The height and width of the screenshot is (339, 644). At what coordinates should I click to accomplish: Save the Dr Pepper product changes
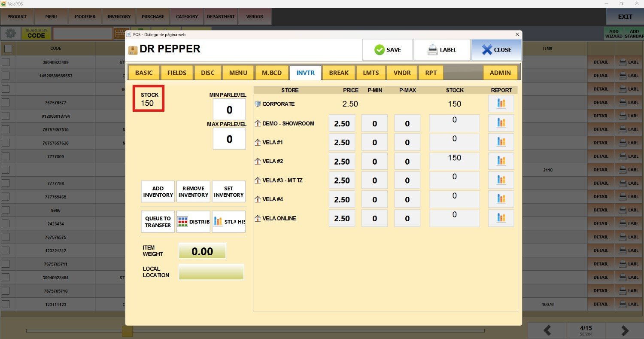coord(387,50)
